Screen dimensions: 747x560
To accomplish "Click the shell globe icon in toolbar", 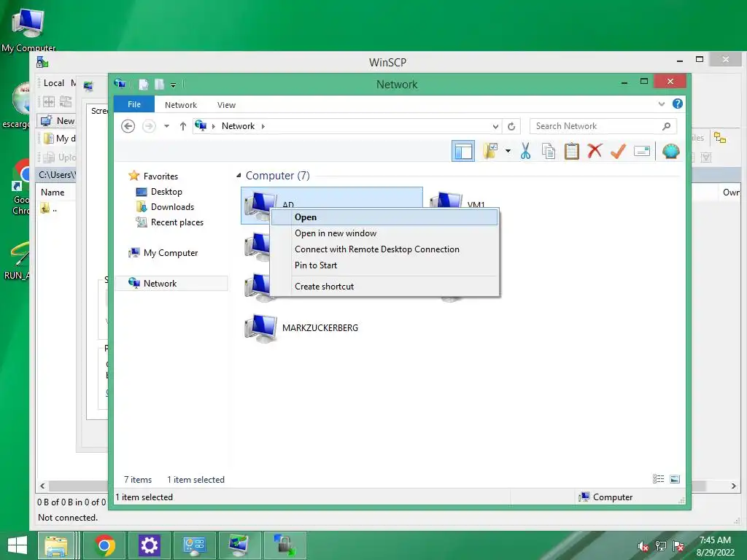I will (x=671, y=152).
